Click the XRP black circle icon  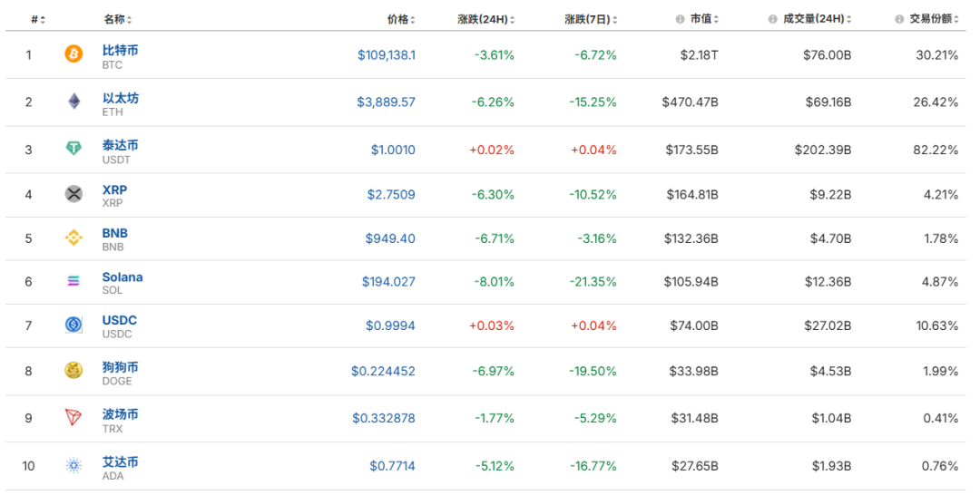[73, 194]
